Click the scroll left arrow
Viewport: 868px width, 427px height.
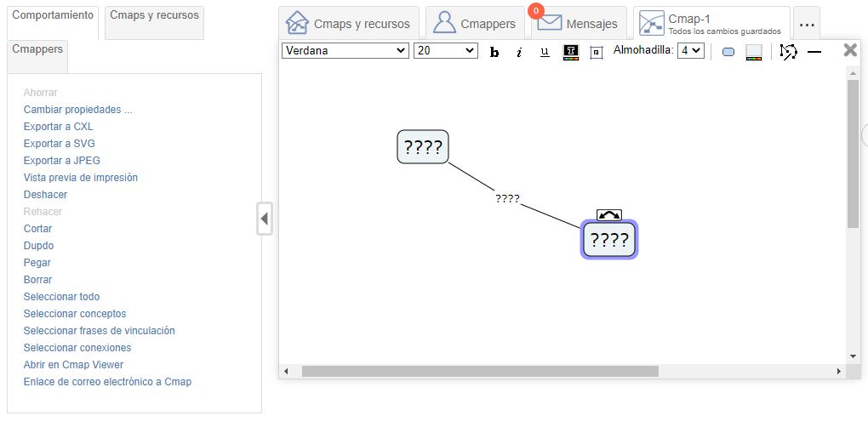pyautogui.click(x=286, y=371)
